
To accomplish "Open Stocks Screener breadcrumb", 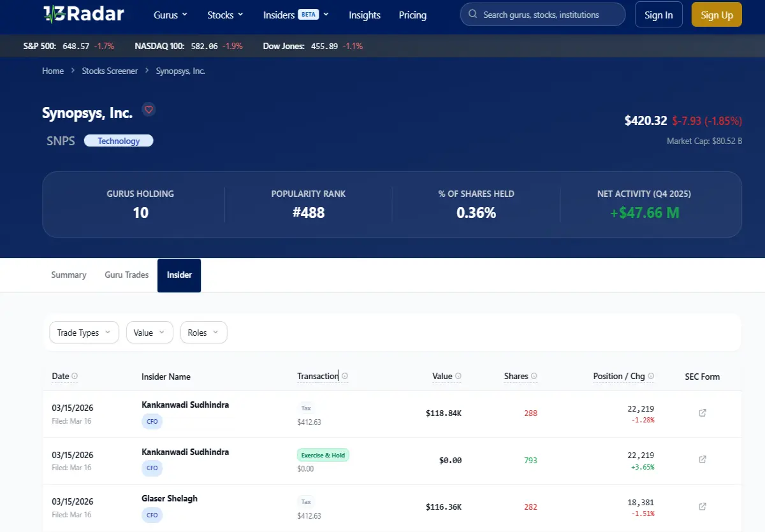I will click(110, 71).
